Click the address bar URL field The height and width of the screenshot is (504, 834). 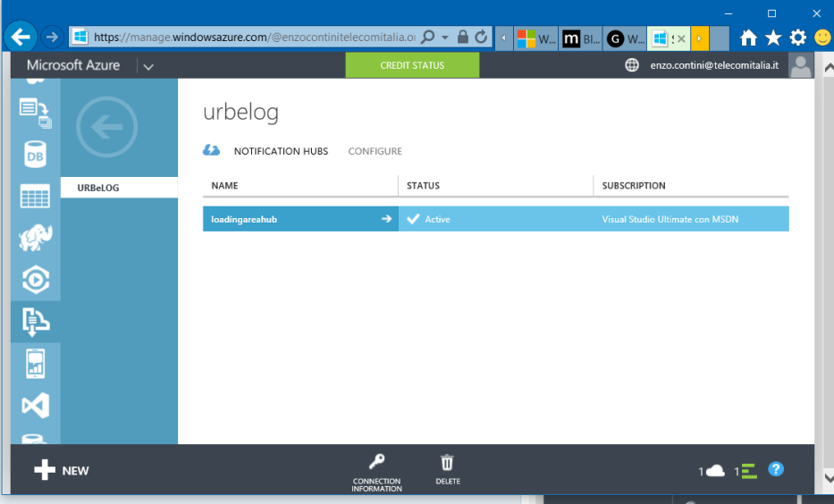[x=254, y=38]
